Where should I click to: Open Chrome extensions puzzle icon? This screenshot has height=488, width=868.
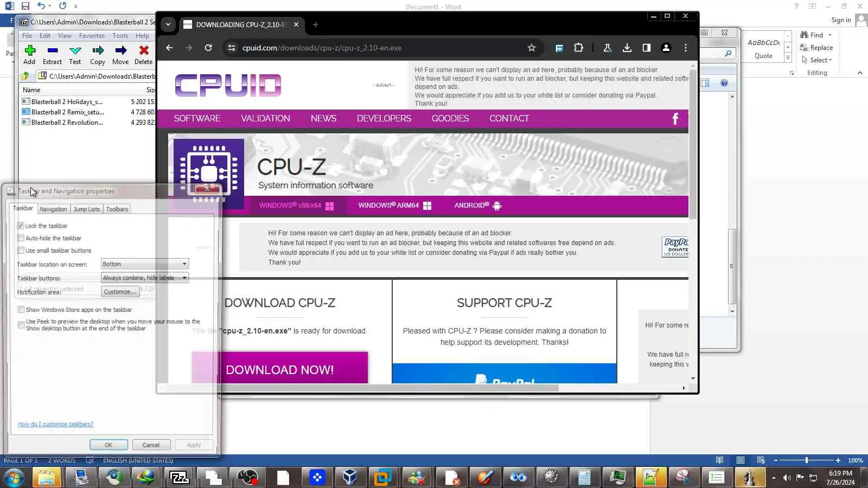(579, 48)
